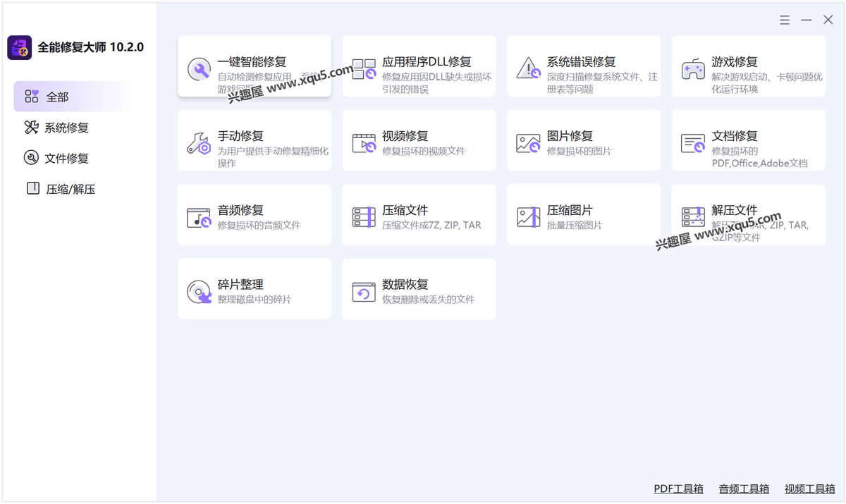Screen dimensions: 846x504
Task: Click the 文件修复 sidebar icon
Action: 32,158
